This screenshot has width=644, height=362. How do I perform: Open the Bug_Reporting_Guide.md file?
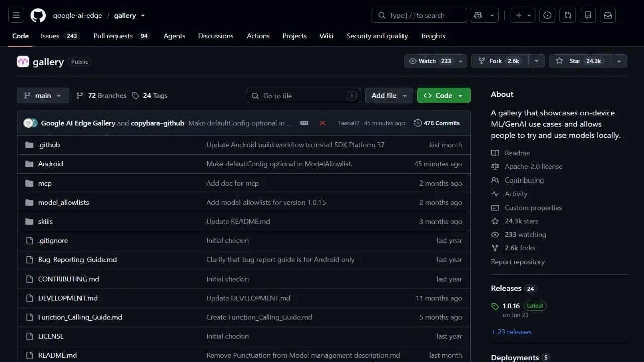[x=77, y=260]
